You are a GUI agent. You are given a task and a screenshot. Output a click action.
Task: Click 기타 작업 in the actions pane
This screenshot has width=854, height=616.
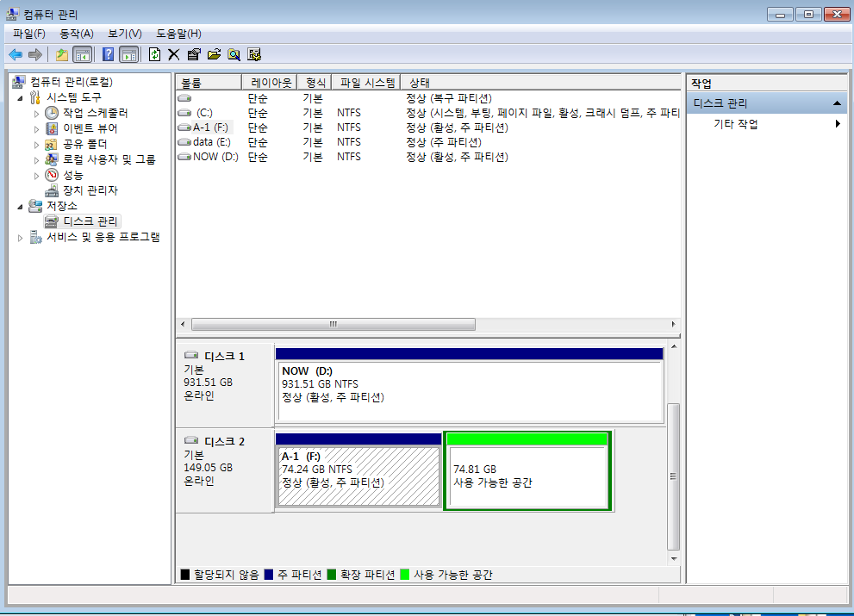click(736, 124)
